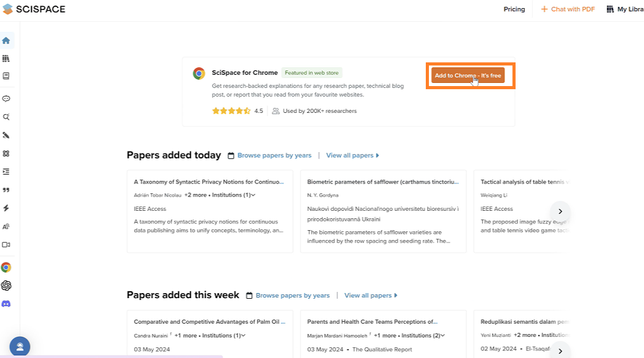Open the library books sidebar icon
This screenshot has height=358, width=644.
pos(6,59)
